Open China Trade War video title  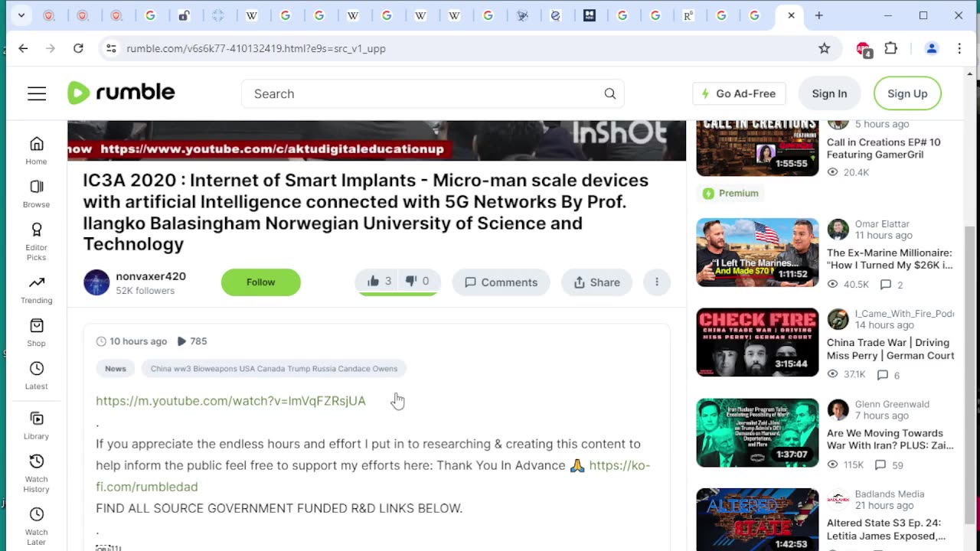pyautogui.click(x=890, y=349)
